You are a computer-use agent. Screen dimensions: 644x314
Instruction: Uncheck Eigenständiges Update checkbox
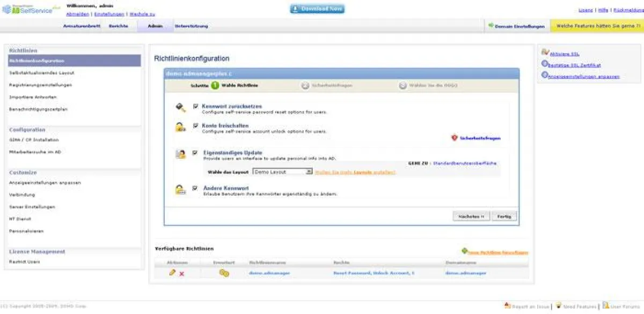[x=196, y=153]
